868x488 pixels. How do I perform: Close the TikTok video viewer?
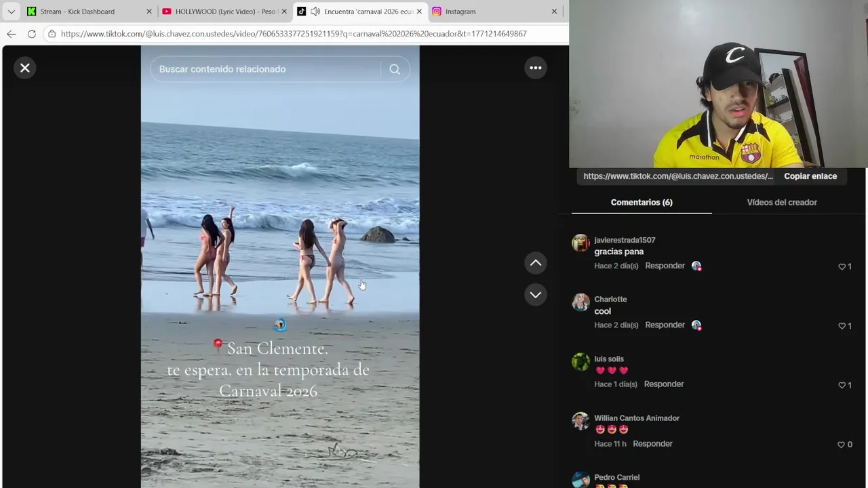click(25, 68)
